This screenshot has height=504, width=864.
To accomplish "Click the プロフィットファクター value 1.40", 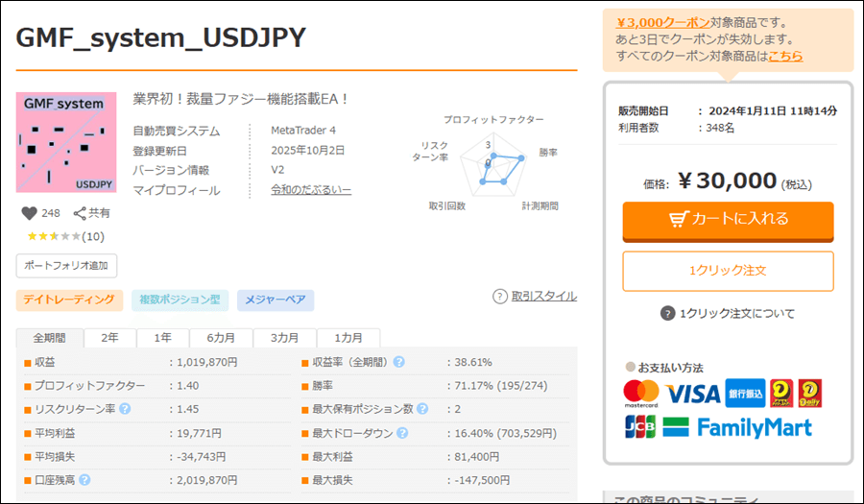I will 188,386.
